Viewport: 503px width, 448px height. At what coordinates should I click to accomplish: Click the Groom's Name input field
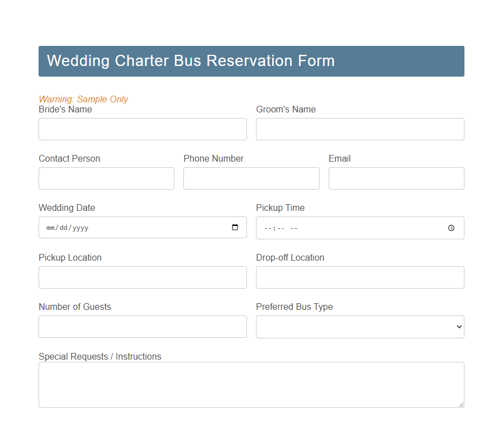[x=359, y=129]
